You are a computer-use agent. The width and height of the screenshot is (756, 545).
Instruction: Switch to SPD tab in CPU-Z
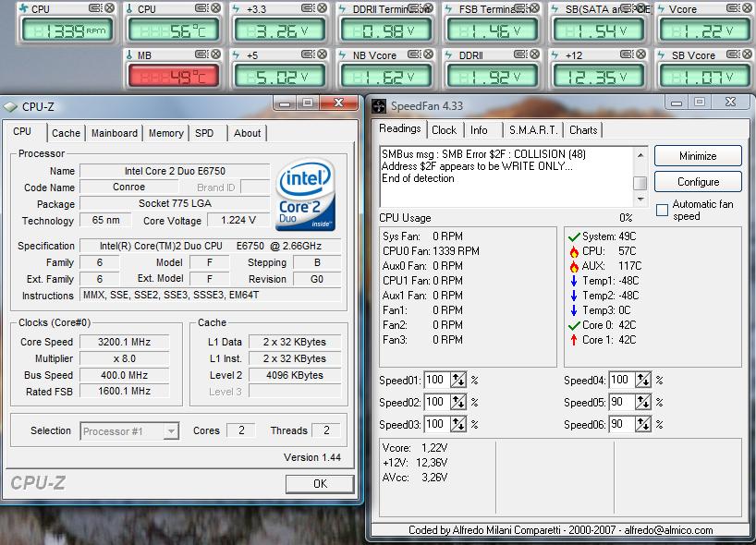(x=204, y=134)
